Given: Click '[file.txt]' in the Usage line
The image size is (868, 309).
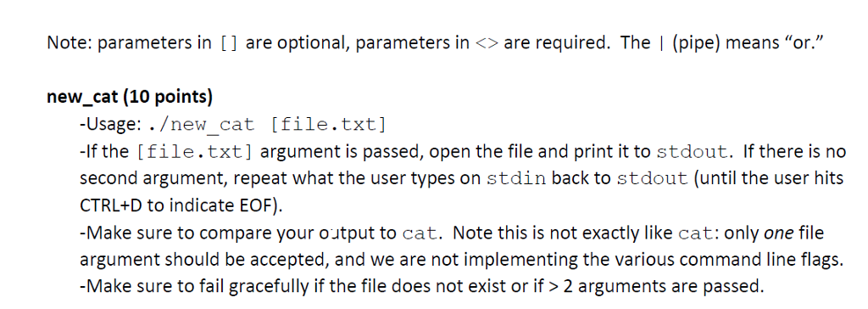Looking at the screenshot, I should [x=328, y=124].
